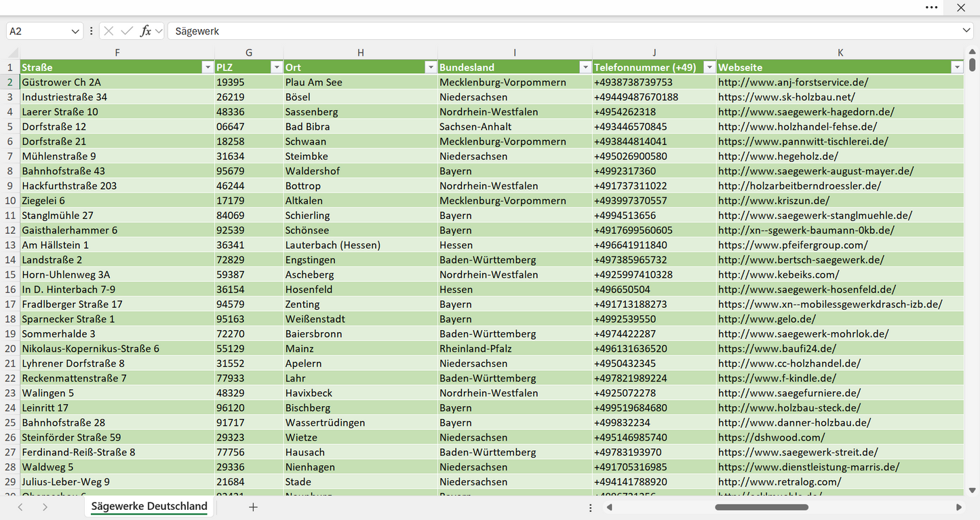Viewport: 980px width, 520px height.
Task: Open the Bundesland filter dropdown
Action: pos(585,67)
